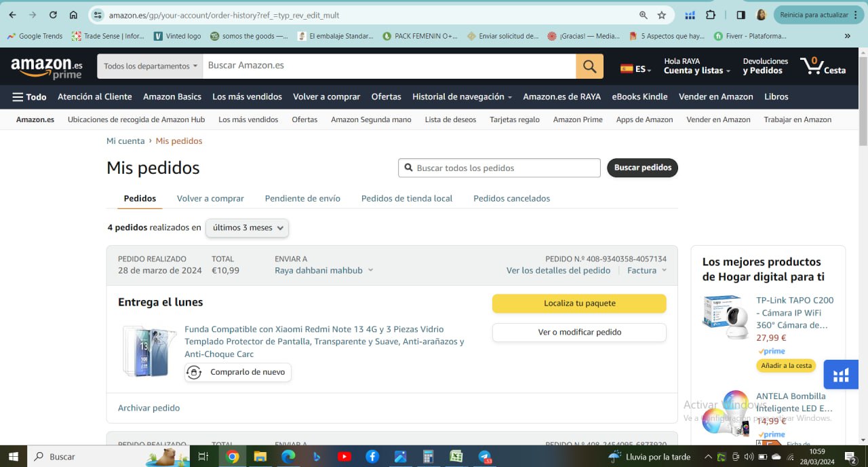Expand the Todos los departamentos dropdown
Image resolution: width=868 pixels, height=467 pixels.
tap(150, 66)
